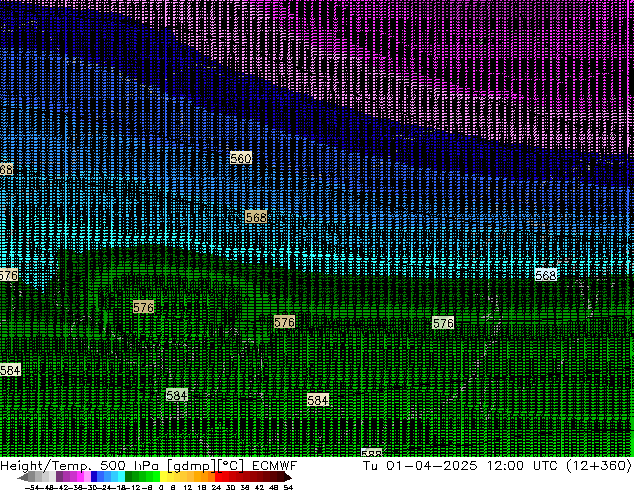Click the tan 568 label in the blue band
The image size is (634, 490).
256,217
